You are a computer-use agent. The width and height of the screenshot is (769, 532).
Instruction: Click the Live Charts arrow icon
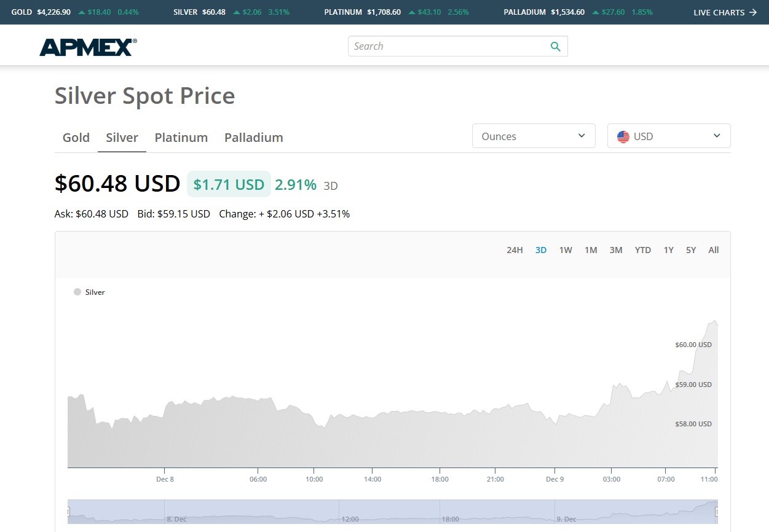coord(753,12)
